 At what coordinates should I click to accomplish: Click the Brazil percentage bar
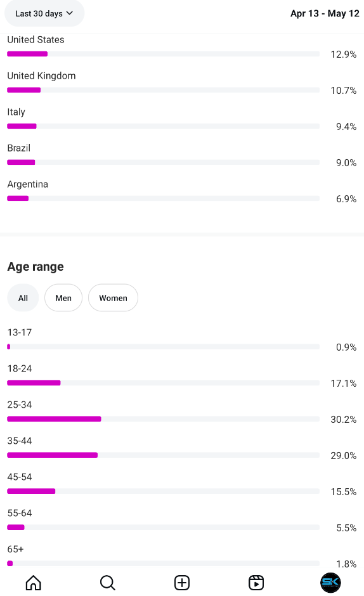coord(163,162)
